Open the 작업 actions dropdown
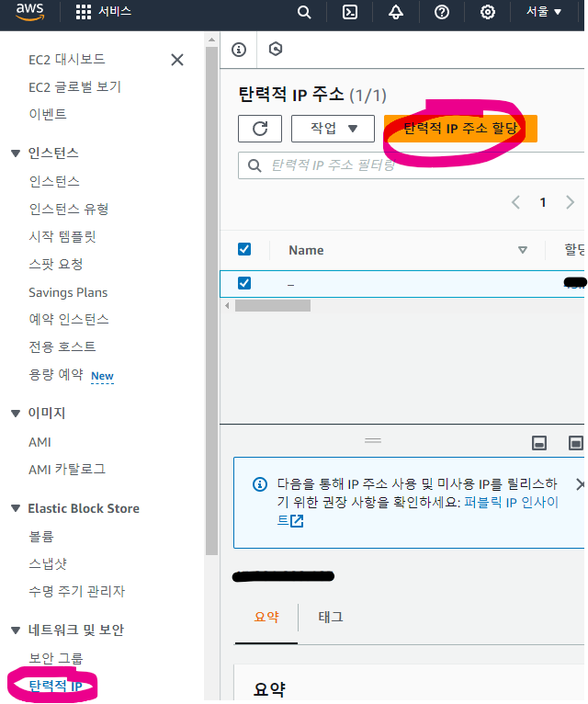588x704 pixels. pos(333,129)
